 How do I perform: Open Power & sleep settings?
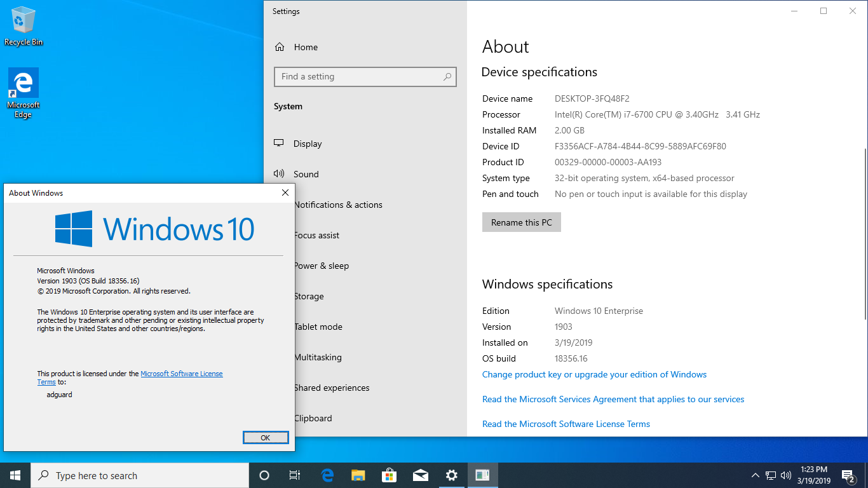pyautogui.click(x=322, y=266)
